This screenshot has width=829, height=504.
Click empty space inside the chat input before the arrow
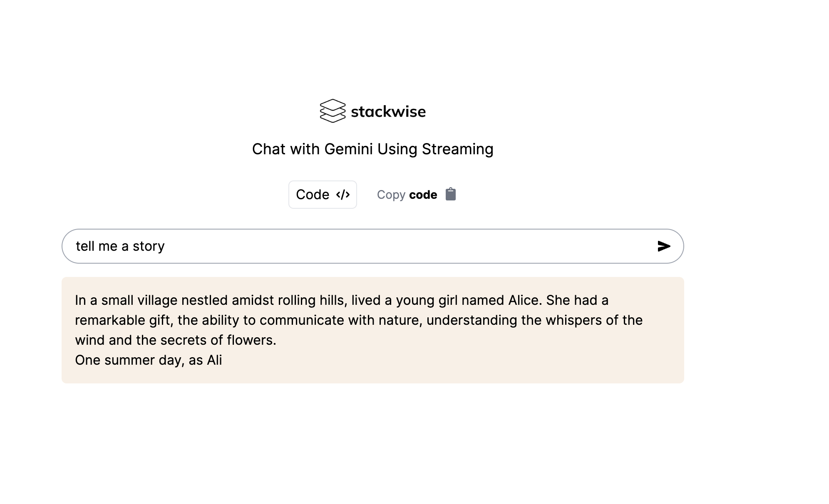point(408,246)
